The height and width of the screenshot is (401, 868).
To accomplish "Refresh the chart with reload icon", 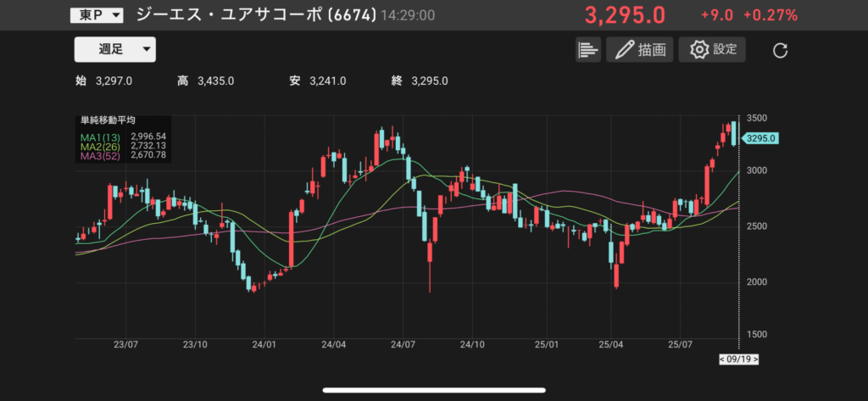I will tap(781, 50).
